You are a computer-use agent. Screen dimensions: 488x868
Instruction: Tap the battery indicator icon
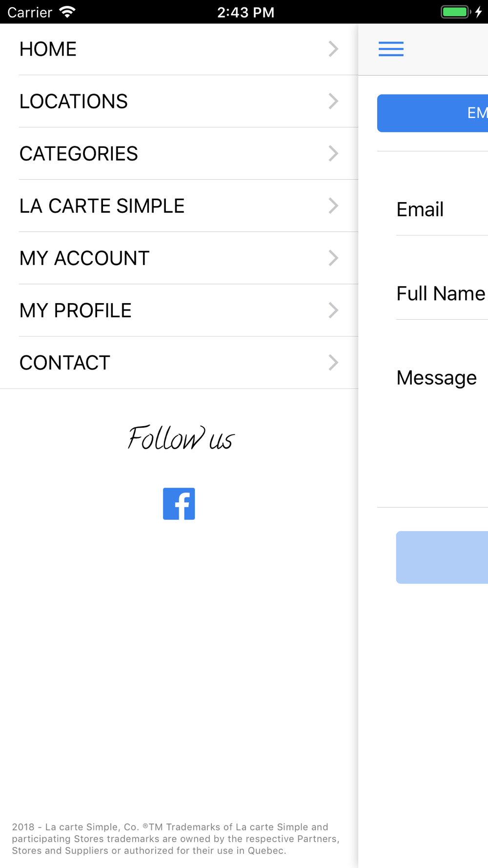(456, 12)
